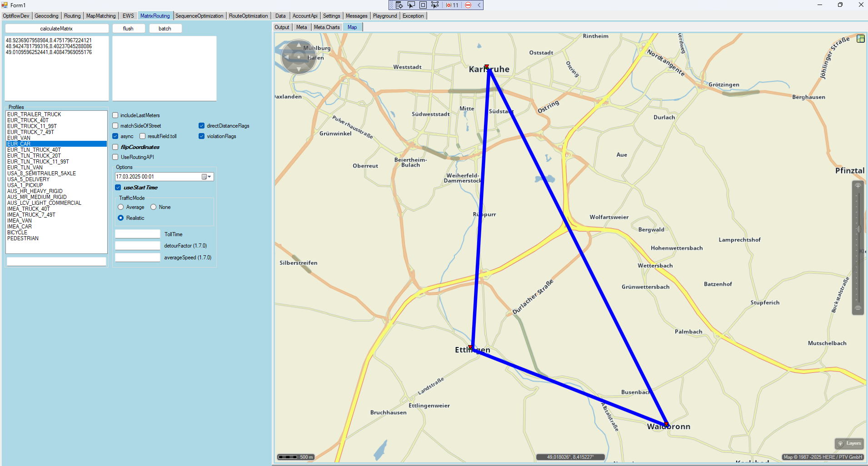Screen dimensions: 868x466
Task: Click the map zoom slider handle
Action: pyautogui.click(x=858, y=229)
